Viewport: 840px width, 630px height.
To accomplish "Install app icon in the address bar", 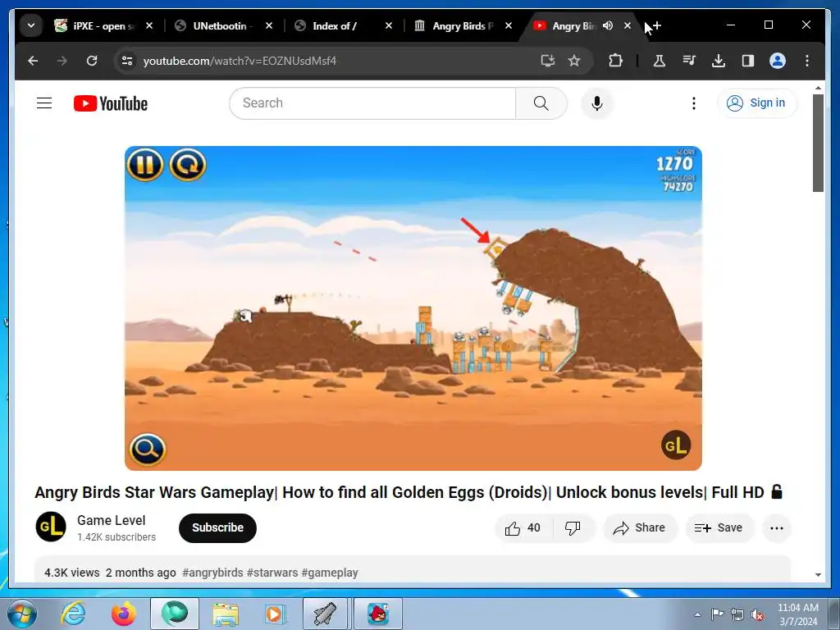I will click(x=547, y=61).
